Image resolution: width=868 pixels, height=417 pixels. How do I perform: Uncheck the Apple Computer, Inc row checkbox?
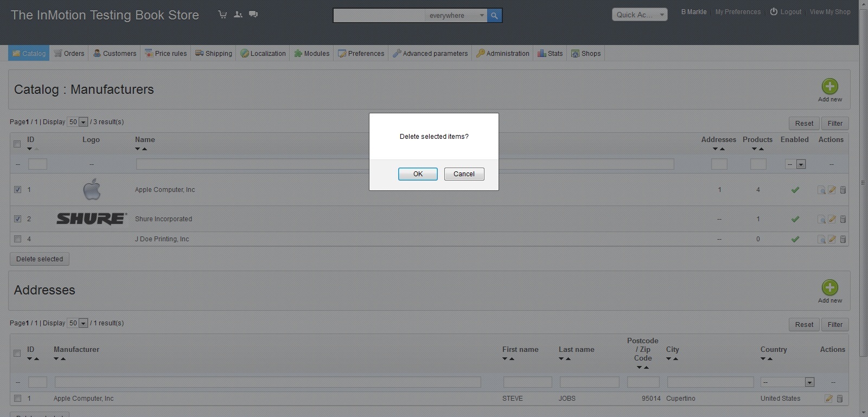click(17, 190)
